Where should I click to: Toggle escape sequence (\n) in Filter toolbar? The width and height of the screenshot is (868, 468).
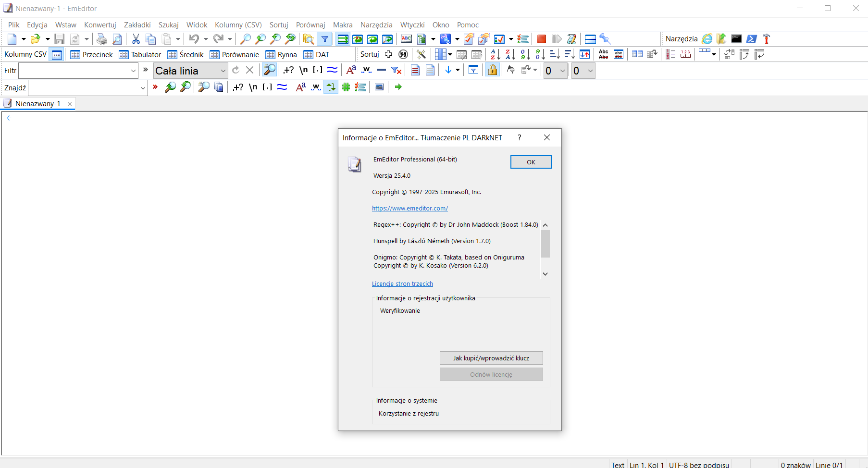pyautogui.click(x=303, y=71)
